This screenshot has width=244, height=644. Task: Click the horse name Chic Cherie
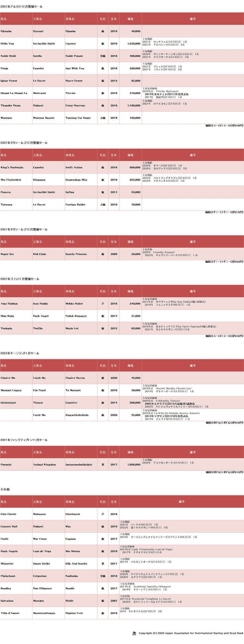8,514
